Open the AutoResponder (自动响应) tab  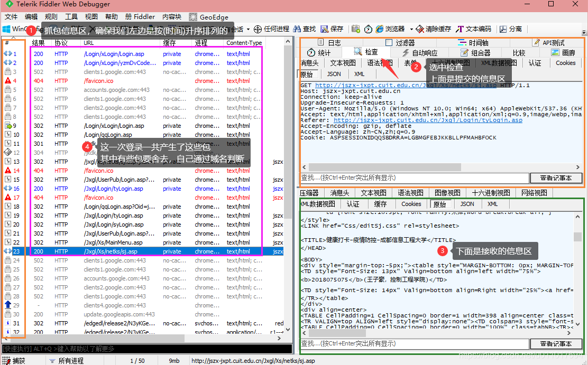[419, 53]
